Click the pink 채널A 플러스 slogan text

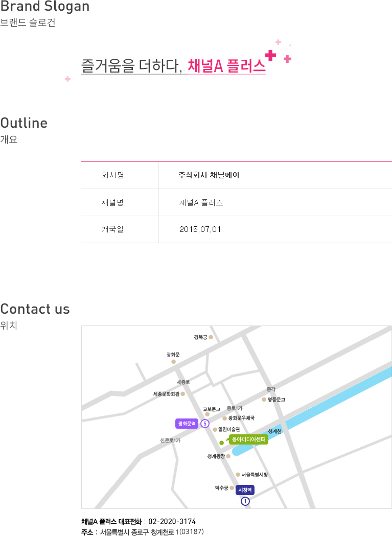tap(226, 66)
